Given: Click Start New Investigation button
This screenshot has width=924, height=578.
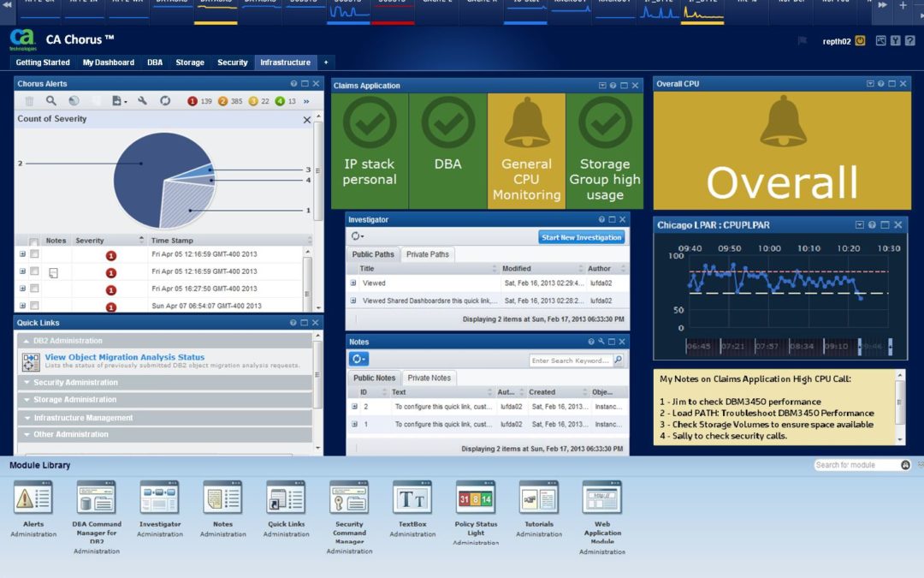Looking at the screenshot, I should click(x=581, y=237).
